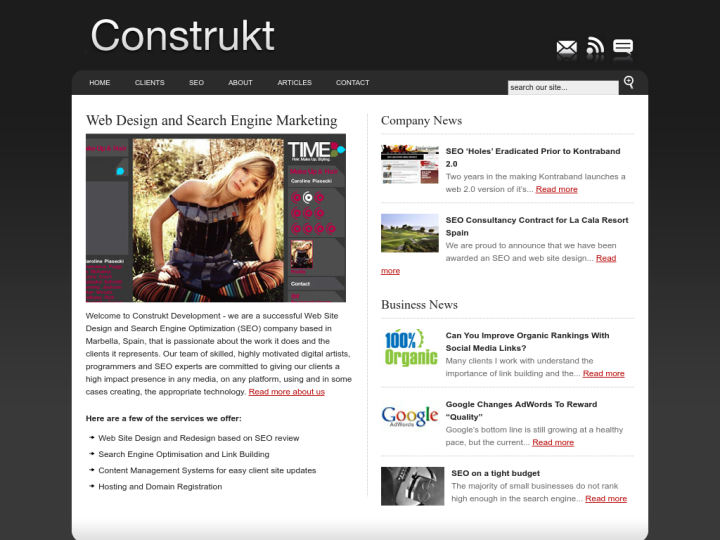Open the SEO tight budget thumbnail
This screenshot has width=720, height=540.
tap(413, 486)
